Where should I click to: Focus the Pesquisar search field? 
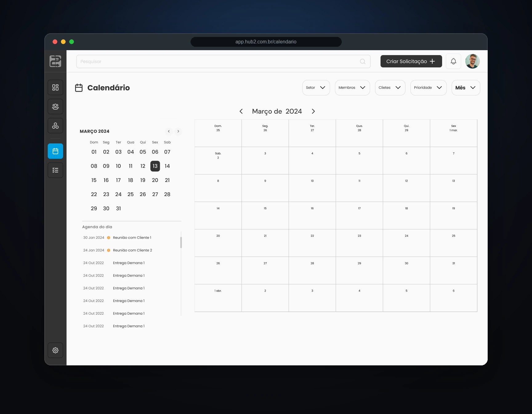click(223, 62)
